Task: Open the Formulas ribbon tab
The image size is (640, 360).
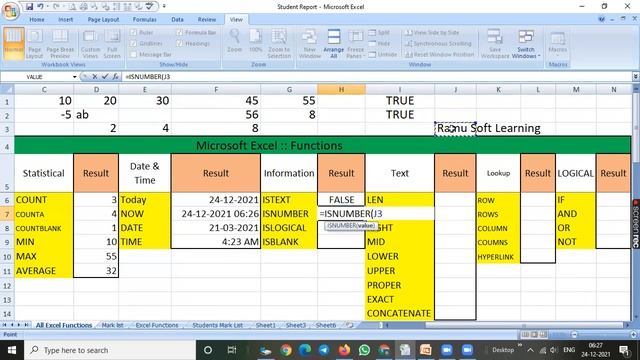Action: 144,19
